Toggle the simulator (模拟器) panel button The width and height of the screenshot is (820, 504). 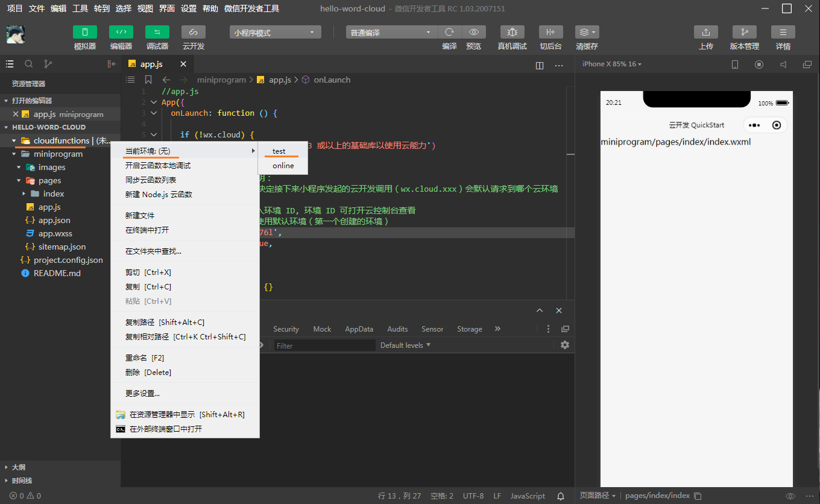tap(85, 32)
